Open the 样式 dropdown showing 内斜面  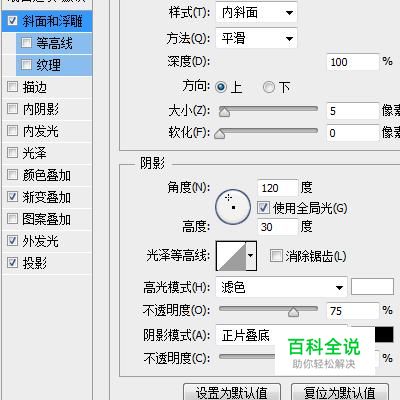tap(256, 13)
